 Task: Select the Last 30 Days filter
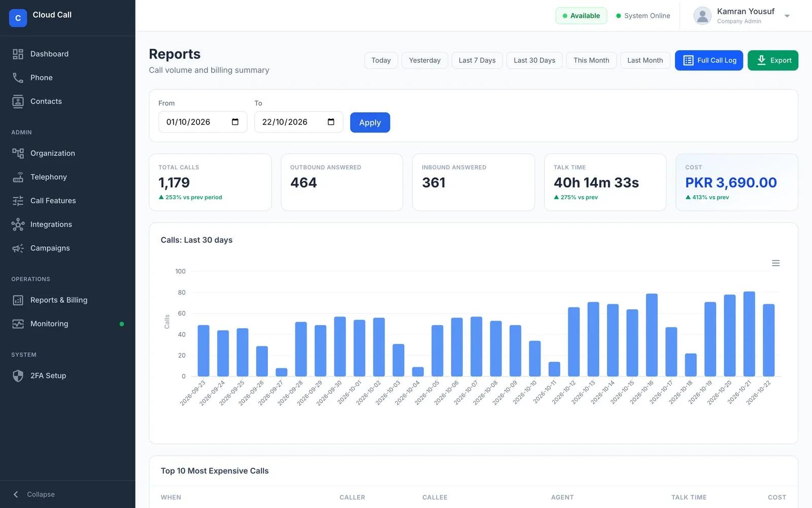(x=534, y=60)
